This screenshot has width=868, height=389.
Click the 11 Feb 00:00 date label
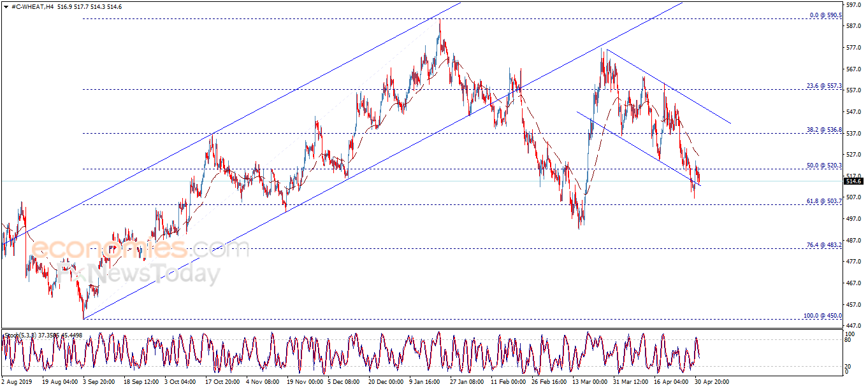point(507,383)
